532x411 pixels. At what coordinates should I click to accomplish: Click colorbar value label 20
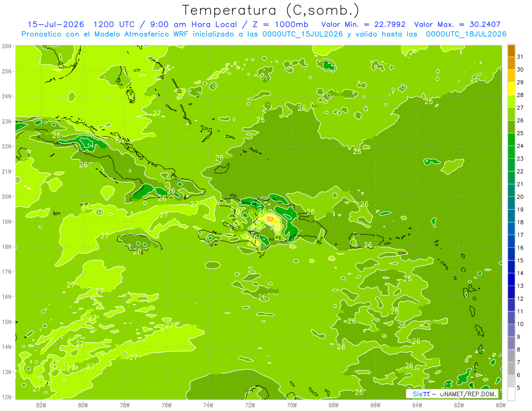coord(520,197)
